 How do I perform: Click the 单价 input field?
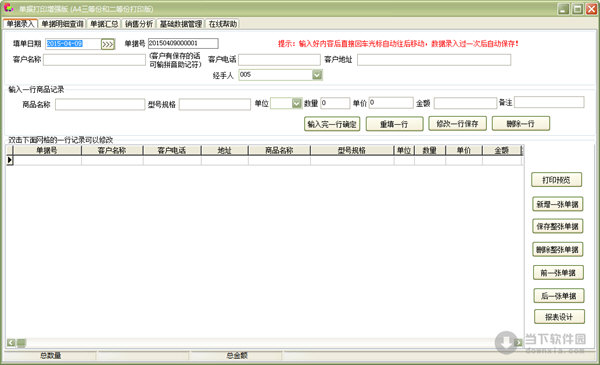[x=391, y=103]
